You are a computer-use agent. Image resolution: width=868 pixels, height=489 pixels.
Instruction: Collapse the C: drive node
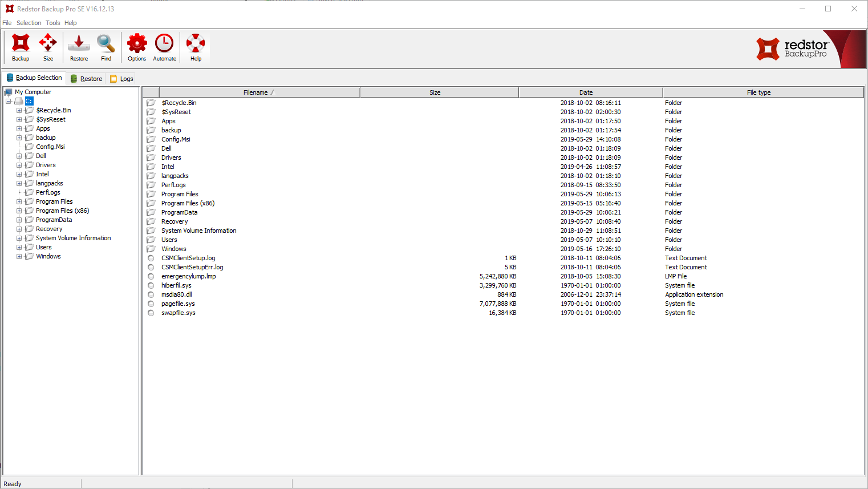pos(9,101)
